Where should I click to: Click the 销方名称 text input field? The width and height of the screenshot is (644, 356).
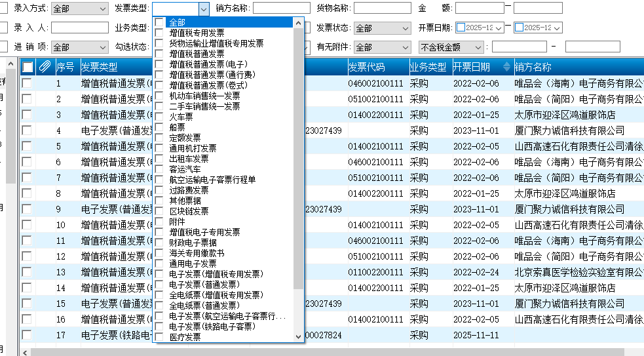(x=282, y=9)
